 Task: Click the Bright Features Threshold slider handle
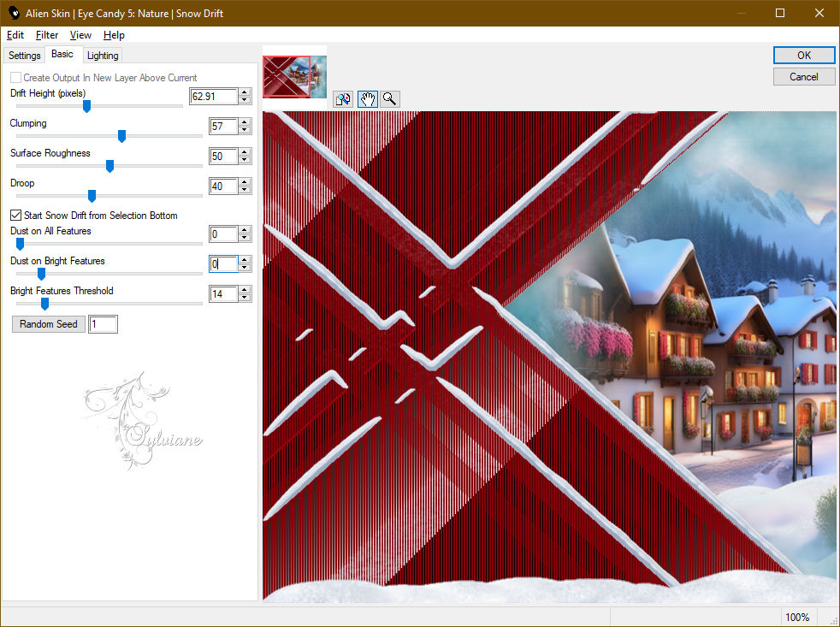(x=45, y=304)
